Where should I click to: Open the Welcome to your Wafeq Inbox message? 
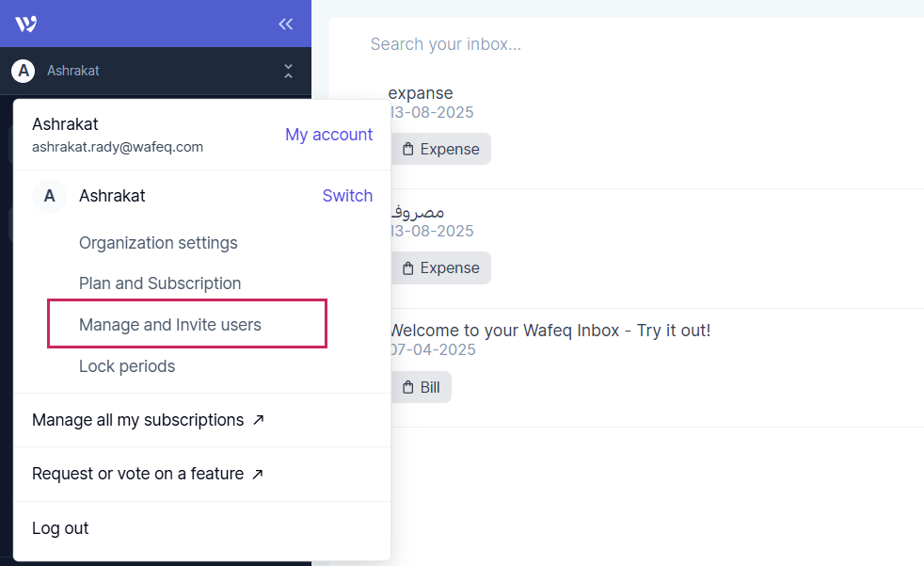pyautogui.click(x=550, y=330)
